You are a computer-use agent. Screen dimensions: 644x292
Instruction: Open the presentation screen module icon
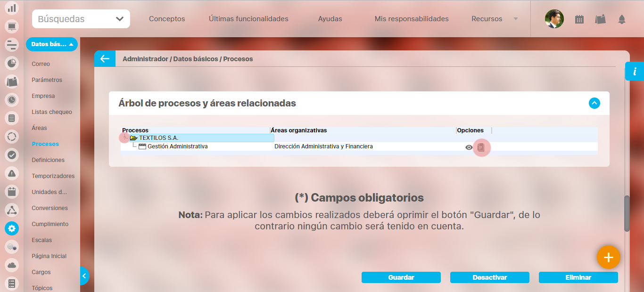point(12,26)
